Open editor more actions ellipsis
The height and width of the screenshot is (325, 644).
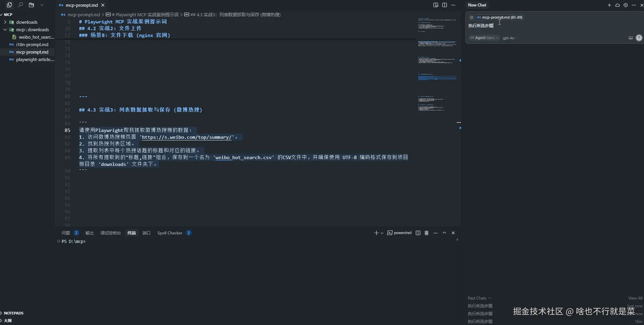pyautogui.click(x=453, y=5)
